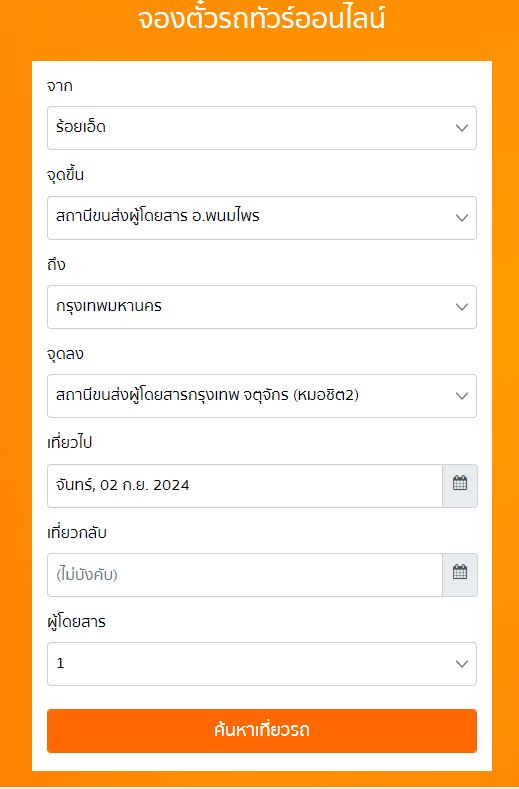
Task: Open the calendar icon for เที่ยวไป
Action: [460, 486]
